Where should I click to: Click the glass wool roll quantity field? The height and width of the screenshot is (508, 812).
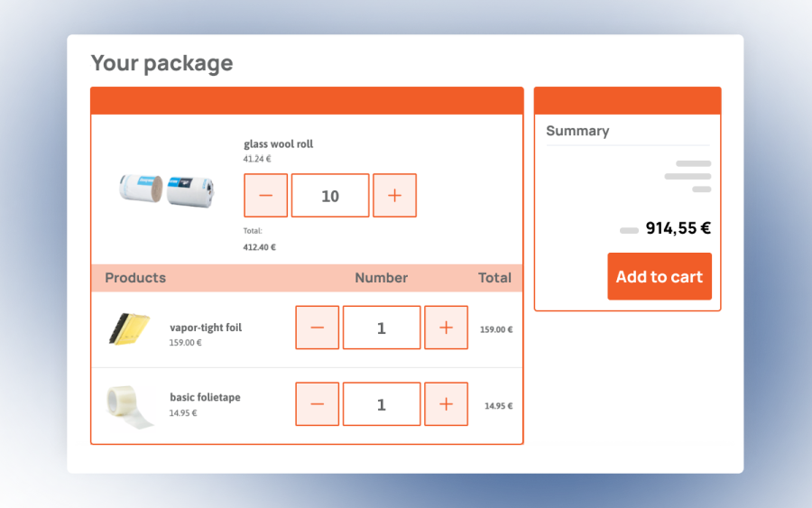pyautogui.click(x=330, y=196)
